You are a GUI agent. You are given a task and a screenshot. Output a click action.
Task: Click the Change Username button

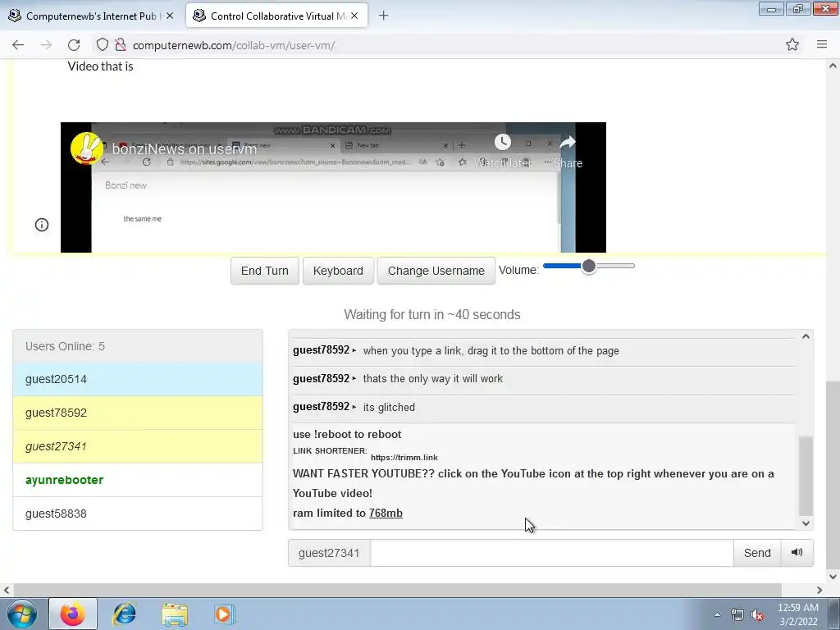tap(436, 271)
